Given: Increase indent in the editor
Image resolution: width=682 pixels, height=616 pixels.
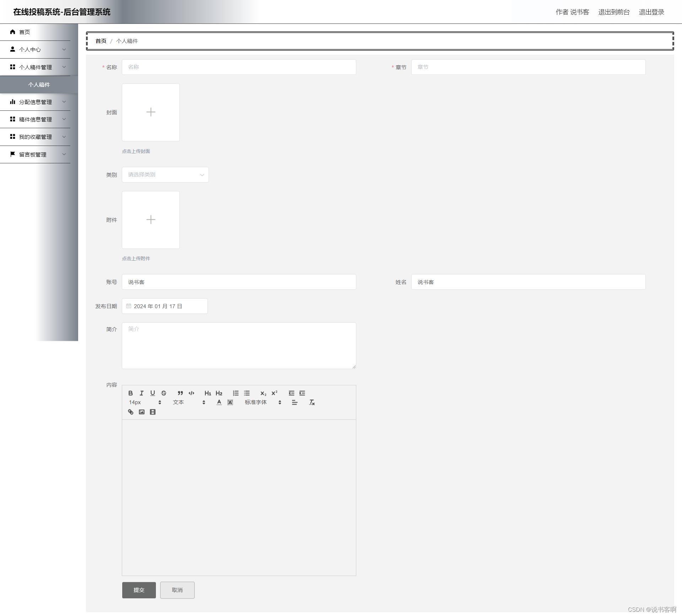Looking at the screenshot, I should pyautogui.click(x=302, y=393).
